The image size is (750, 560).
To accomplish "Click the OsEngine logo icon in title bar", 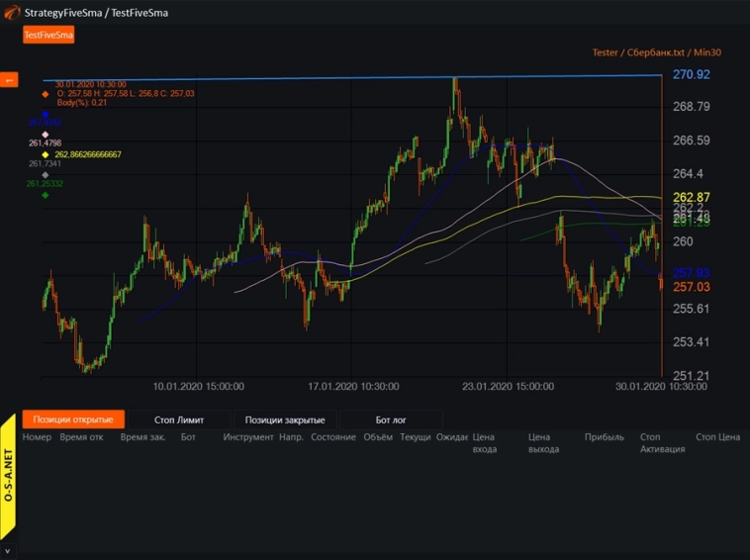I will pos(11,12).
